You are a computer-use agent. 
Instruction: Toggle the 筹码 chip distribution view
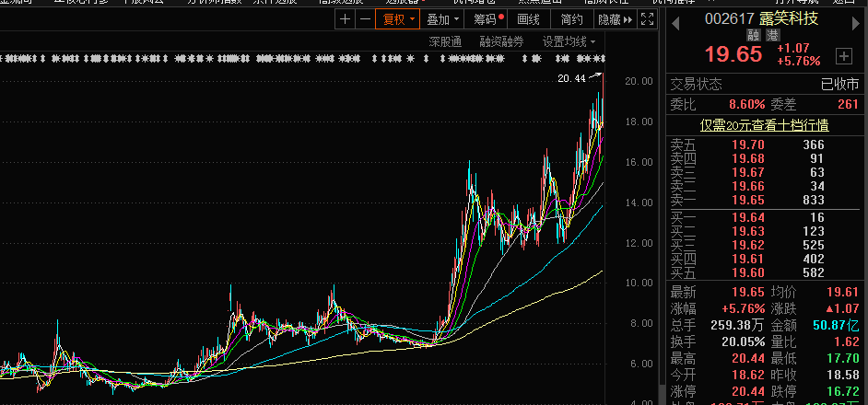tap(484, 18)
